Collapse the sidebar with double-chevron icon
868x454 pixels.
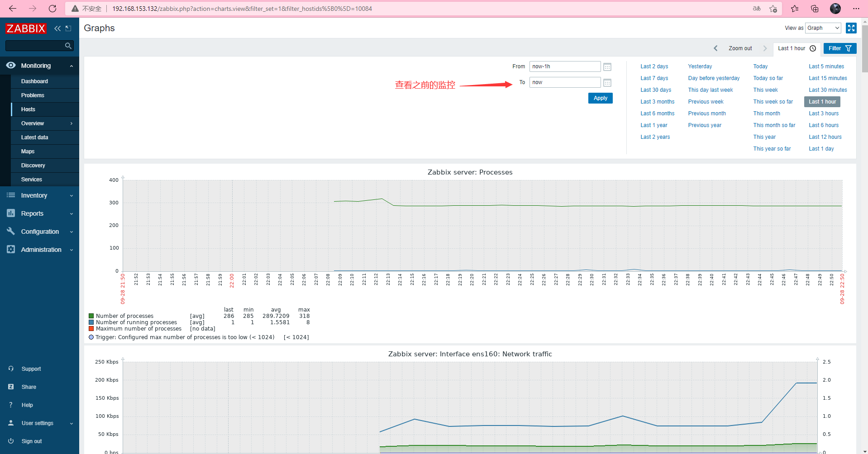point(57,28)
